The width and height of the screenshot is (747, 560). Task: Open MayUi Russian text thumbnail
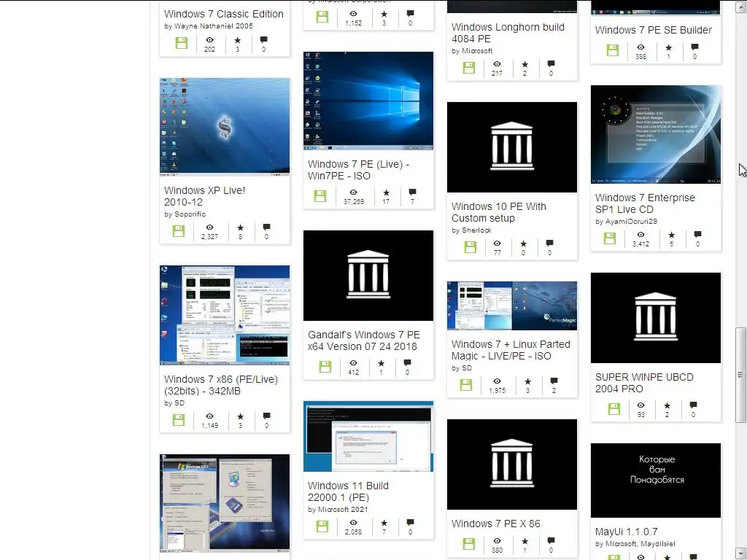[x=656, y=481]
